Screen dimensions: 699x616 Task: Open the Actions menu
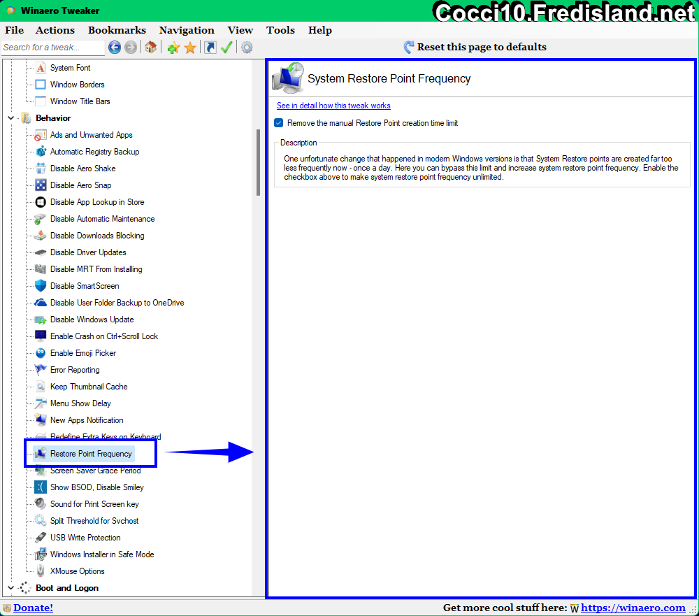[55, 30]
